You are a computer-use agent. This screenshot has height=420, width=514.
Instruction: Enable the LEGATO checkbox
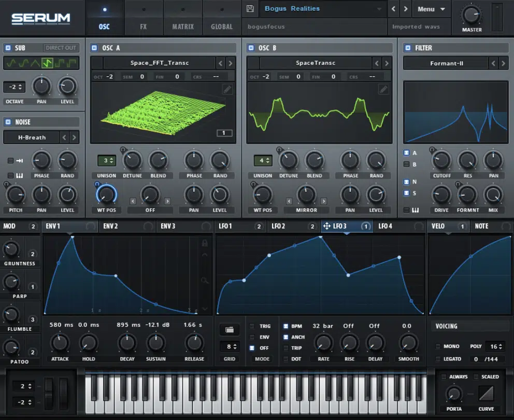(x=438, y=359)
